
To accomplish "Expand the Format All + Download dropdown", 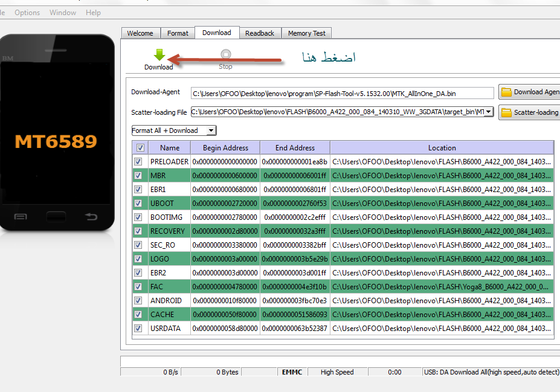I will point(211,130).
